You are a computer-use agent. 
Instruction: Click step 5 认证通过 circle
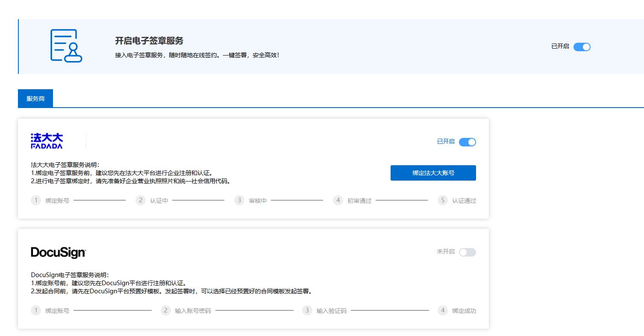[443, 200]
